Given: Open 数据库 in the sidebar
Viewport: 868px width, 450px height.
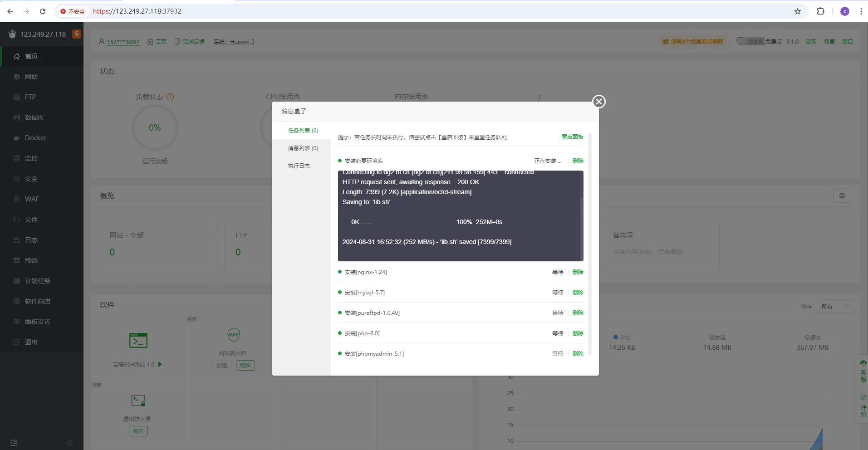Looking at the screenshot, I should click(42, 117).
